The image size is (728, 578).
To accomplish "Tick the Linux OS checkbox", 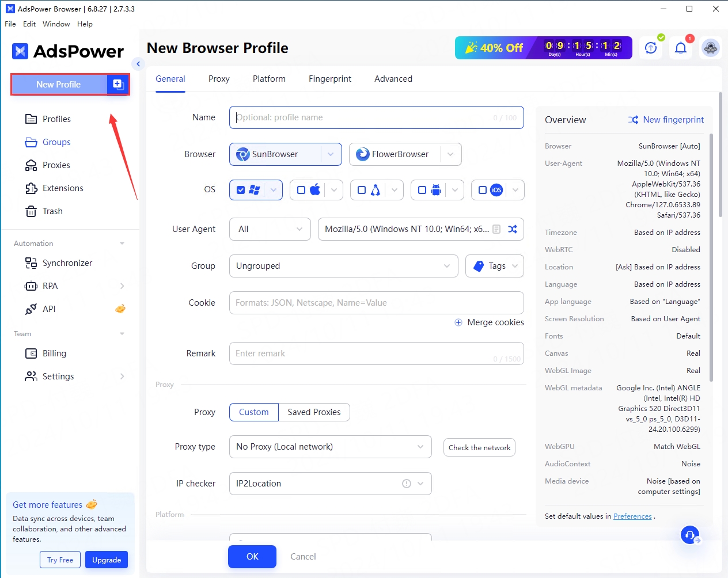I will coord(362,190).
